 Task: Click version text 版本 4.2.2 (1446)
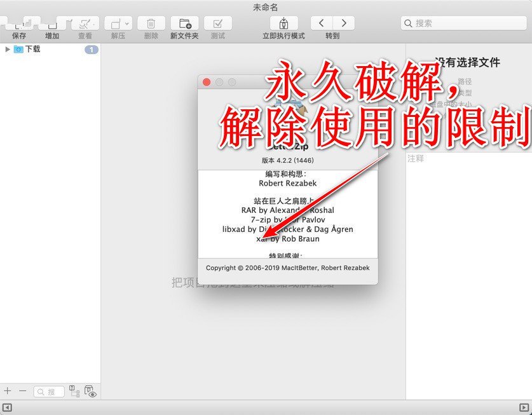[288, 160]
